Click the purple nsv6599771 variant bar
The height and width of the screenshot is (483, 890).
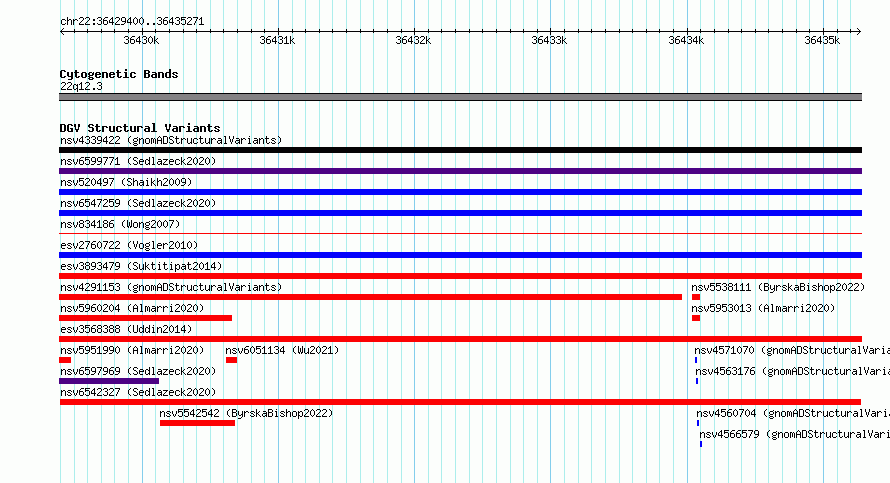pos(460,171)
